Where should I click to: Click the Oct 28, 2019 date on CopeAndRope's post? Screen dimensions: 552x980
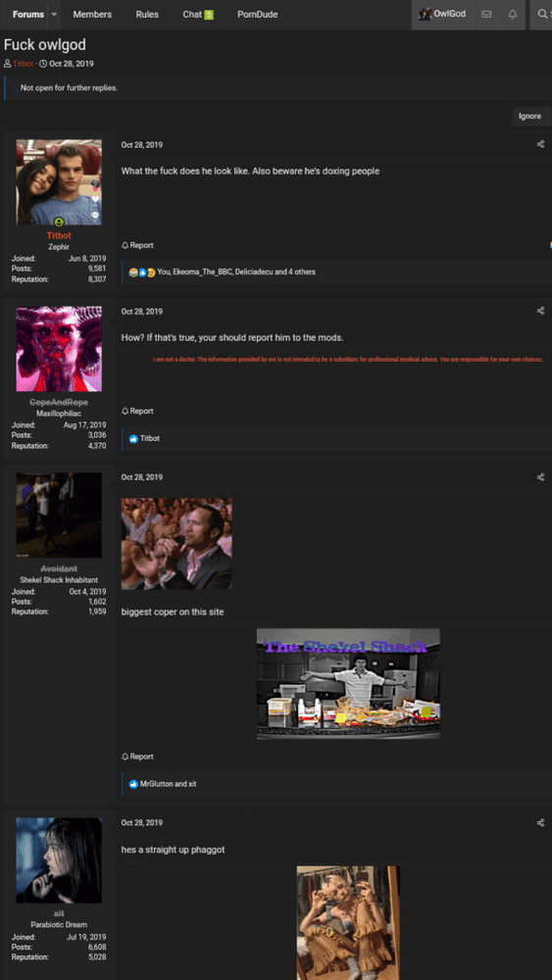click(x=142, y=312)
